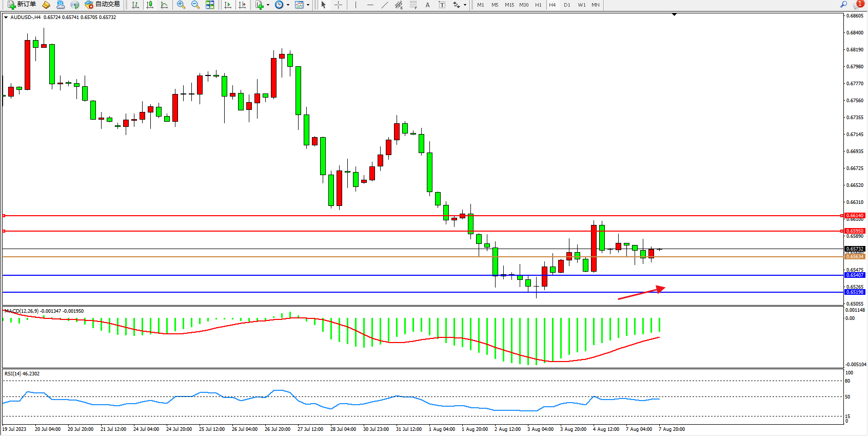
Task: Select the text annotation tool (A)
Action: click(x=427, y=5)
